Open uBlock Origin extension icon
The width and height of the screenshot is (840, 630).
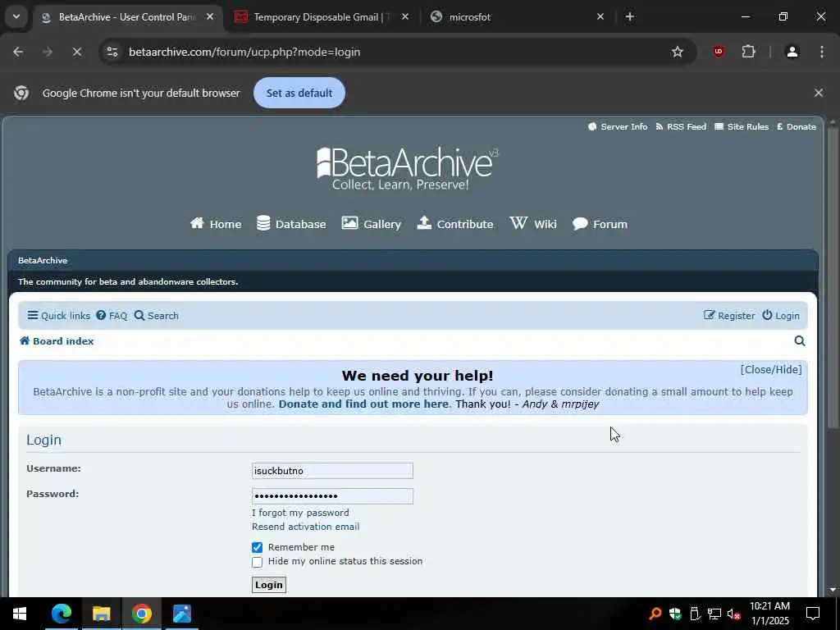719,52
